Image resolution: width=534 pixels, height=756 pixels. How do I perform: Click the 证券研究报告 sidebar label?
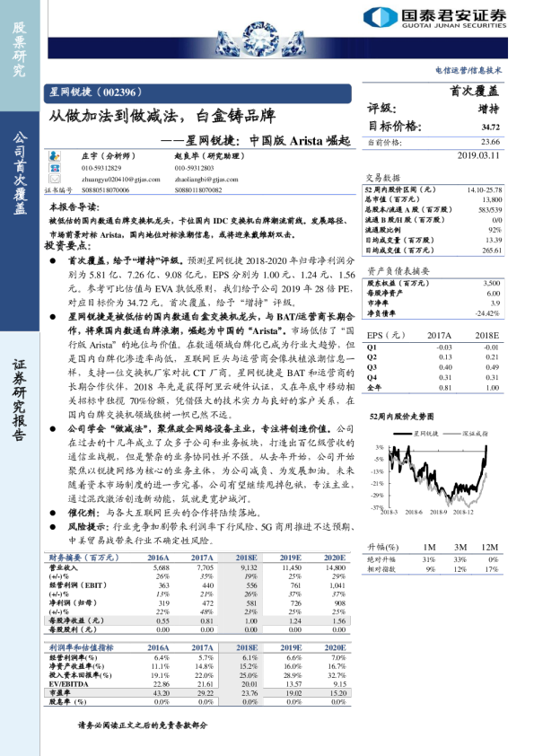pos(19,400)
